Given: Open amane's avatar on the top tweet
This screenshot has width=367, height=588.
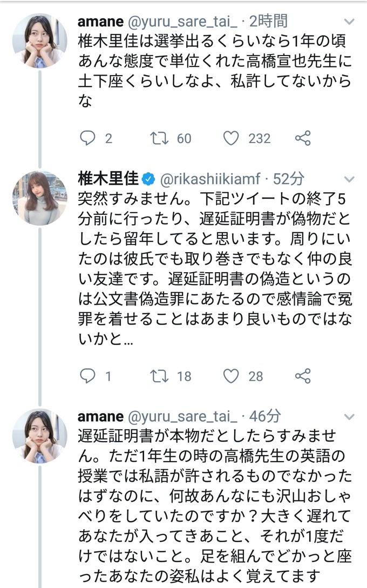Looking at the screenshot, I should coord(40,41).
